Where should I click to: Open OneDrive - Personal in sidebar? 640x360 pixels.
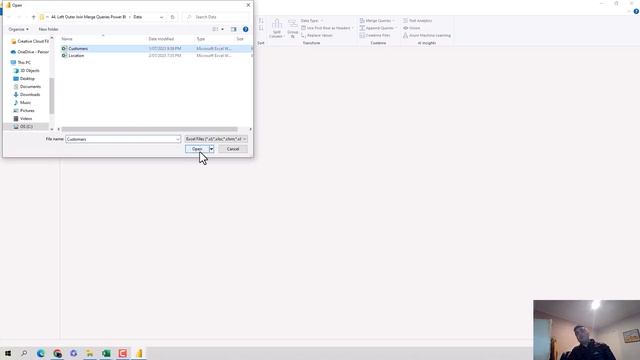pyautogui.click(x=29, y=52)
